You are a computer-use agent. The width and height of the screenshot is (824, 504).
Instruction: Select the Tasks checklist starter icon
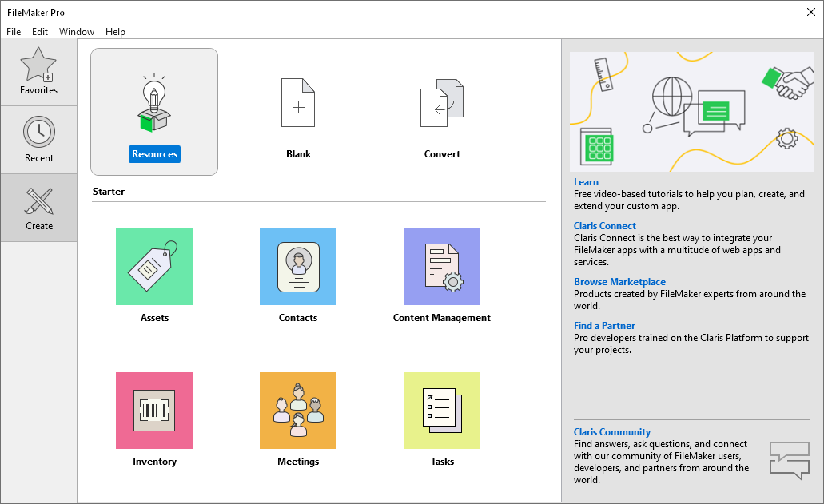click(442, 411)
